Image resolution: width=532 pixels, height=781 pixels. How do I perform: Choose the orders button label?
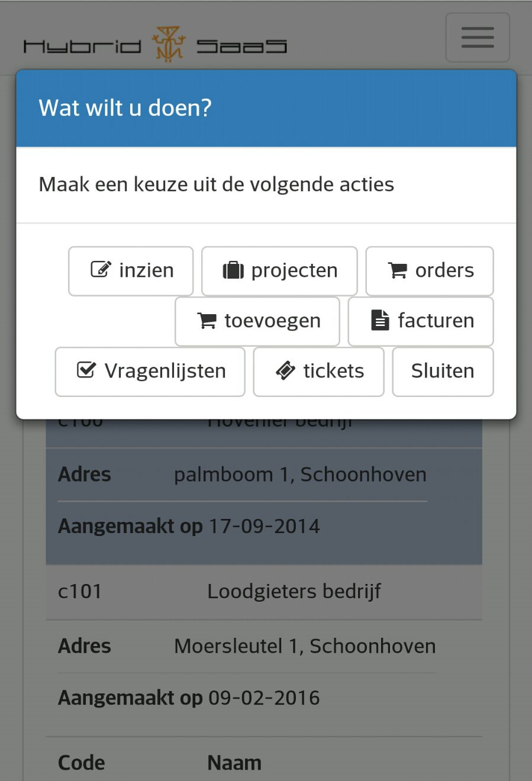[x=444, y=270]
